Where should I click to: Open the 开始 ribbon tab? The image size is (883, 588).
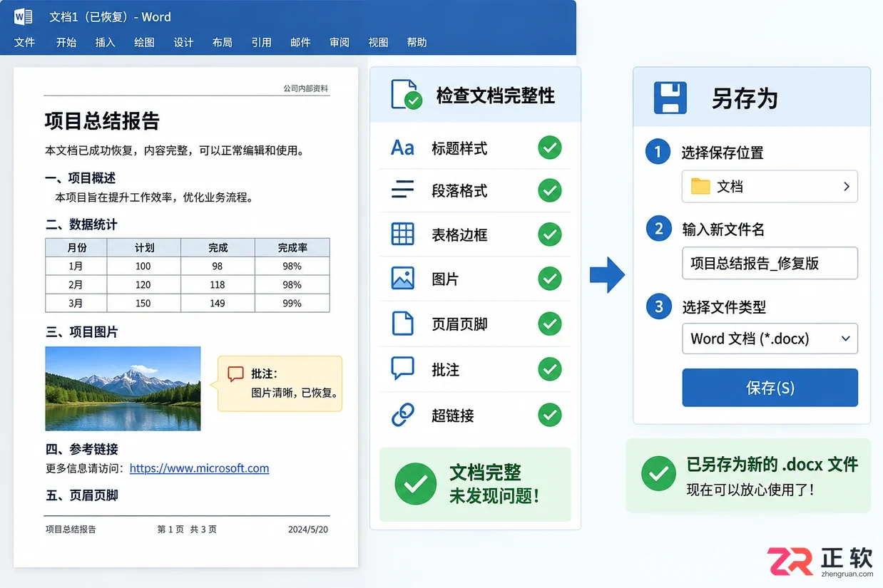click(66, 42)
